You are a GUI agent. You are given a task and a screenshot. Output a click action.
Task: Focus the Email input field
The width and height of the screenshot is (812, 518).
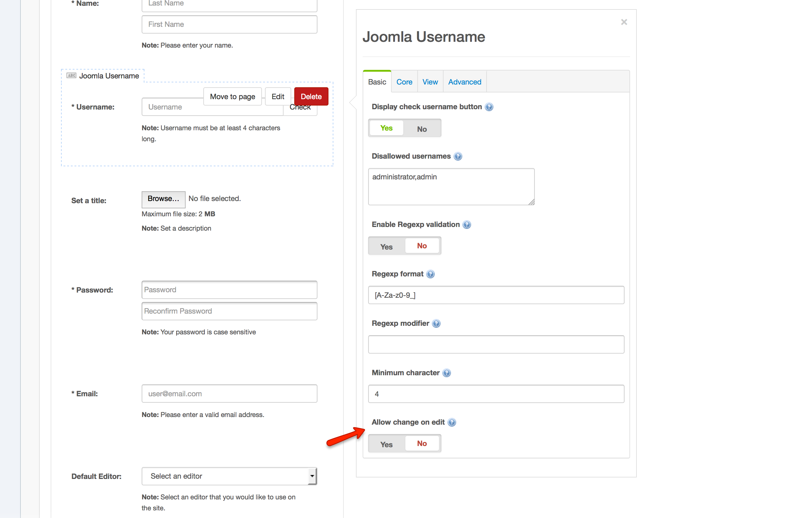click(229, 394)
